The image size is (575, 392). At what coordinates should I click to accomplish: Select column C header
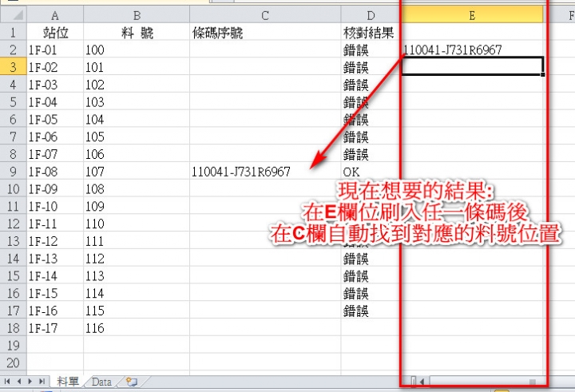pos(265,15)
